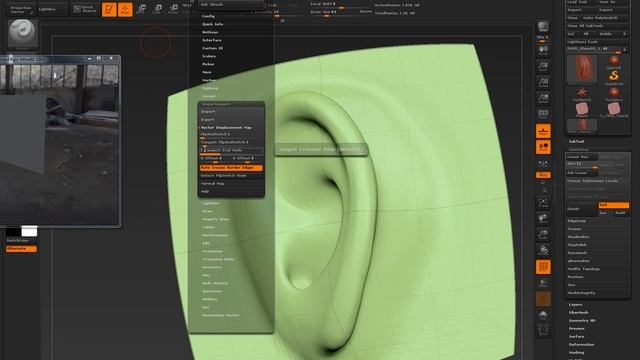The height and width of the screenshot is (360, 640).
Task: Adjust the Tangent FlipAndSwitch slider
Action: pos(231,143)
